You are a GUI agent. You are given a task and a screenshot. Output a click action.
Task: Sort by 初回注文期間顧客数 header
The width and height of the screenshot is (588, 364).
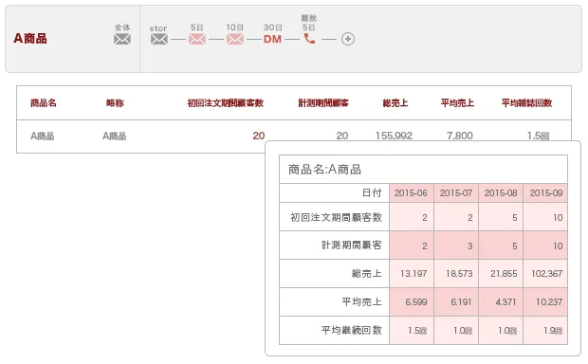(226, 102)
